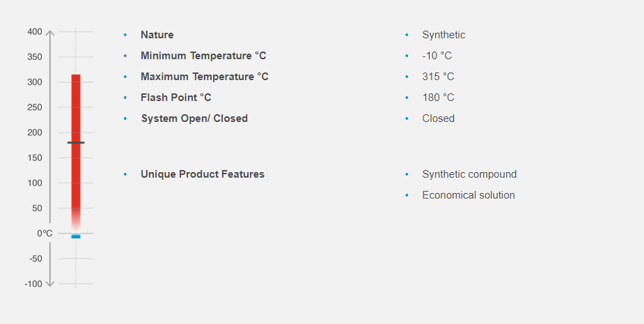The width and height of the screenshot is (644, 324).
Task: Click the Synthetic nature value
Action: [443, 35]
